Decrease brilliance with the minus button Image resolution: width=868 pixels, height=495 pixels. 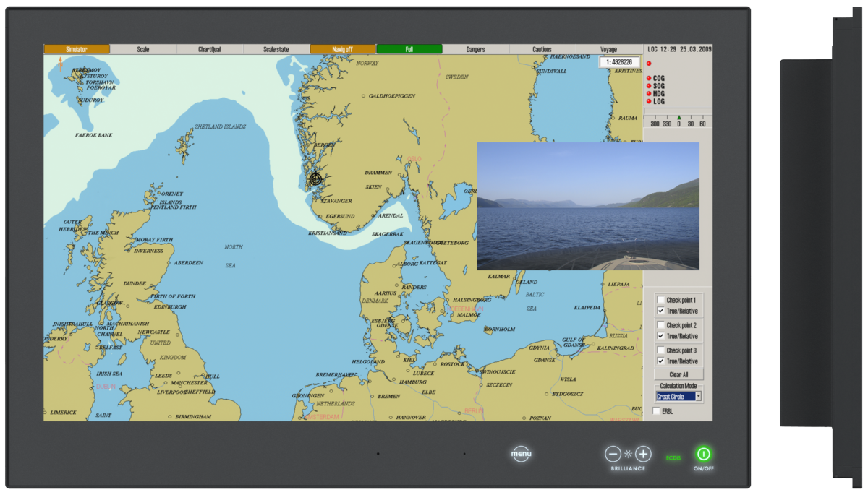coord(613,455)
